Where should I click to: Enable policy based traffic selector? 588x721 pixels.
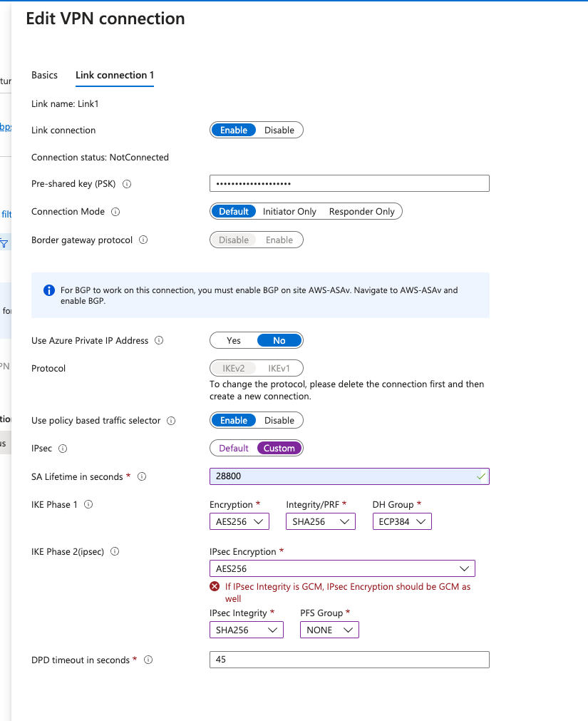pos(233,420)
